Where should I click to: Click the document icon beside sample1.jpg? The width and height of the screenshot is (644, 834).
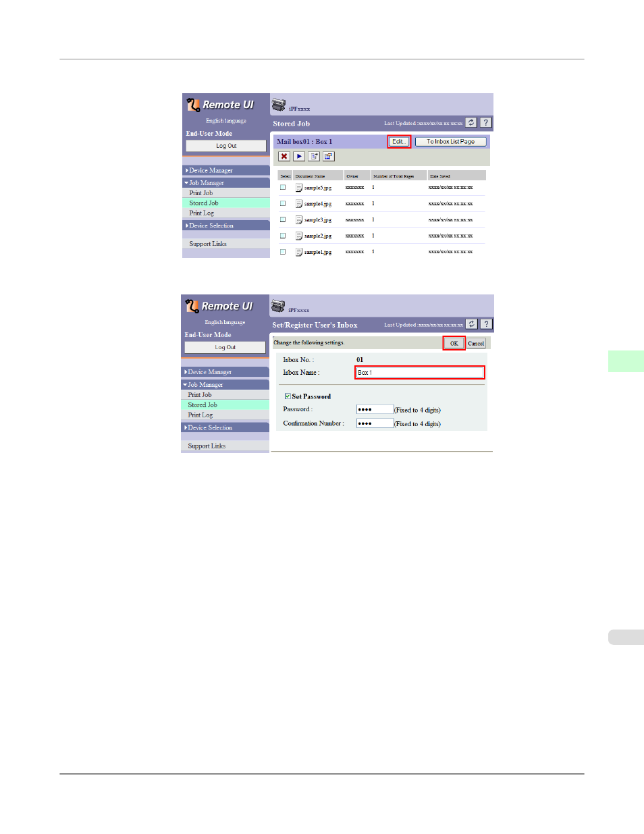tap(299, 252)
